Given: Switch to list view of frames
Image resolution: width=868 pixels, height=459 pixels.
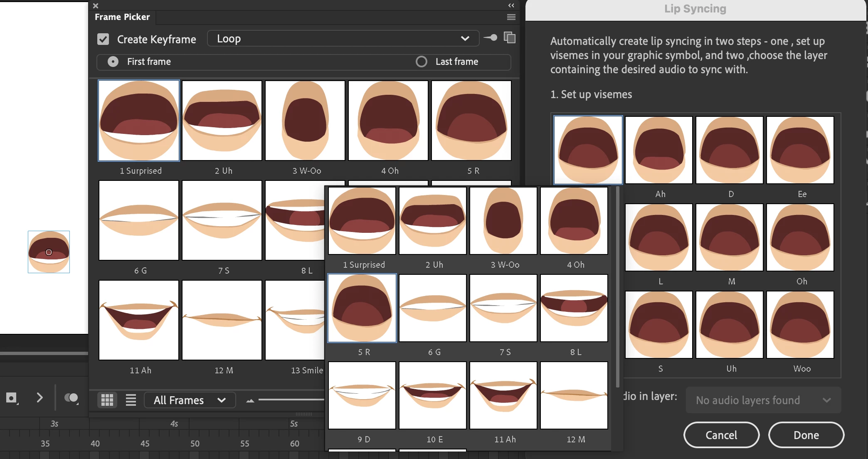Looking at the screenshot, I should coord(131,400).
